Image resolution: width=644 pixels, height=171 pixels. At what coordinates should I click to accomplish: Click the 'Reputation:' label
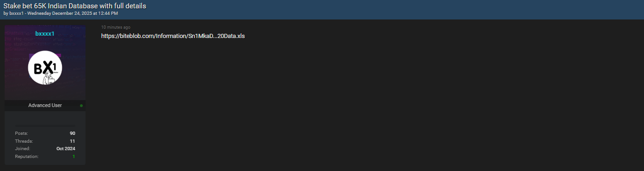(26, 157)
